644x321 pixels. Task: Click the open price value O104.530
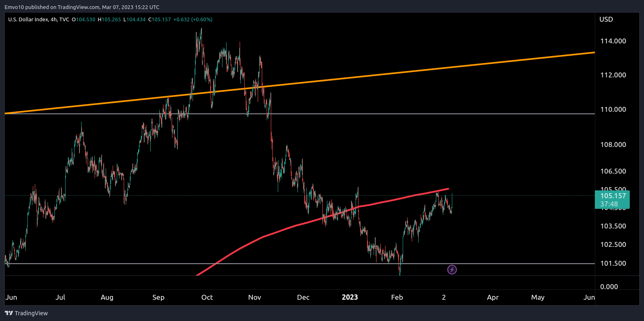pos(84,19)
